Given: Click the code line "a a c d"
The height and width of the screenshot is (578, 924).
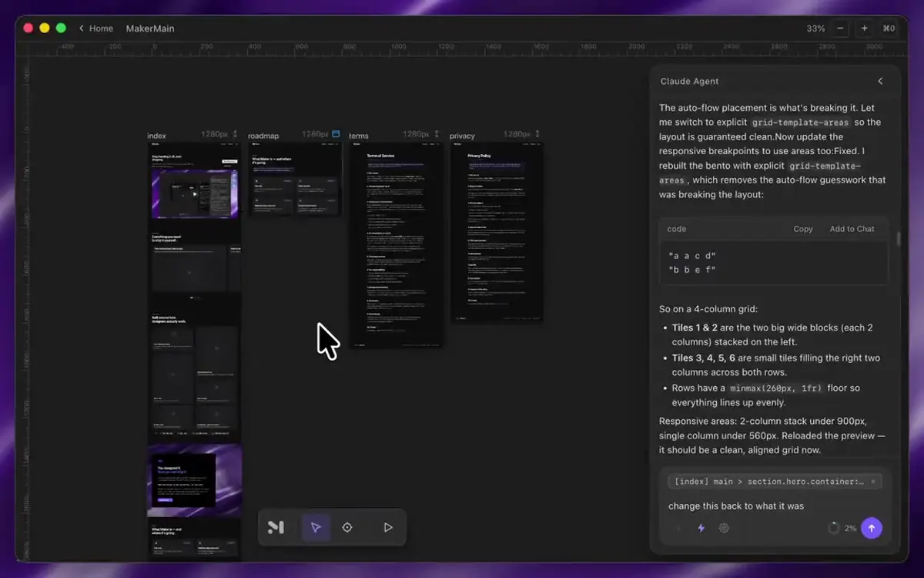Looking at the screenshot, I should [691, 255].
